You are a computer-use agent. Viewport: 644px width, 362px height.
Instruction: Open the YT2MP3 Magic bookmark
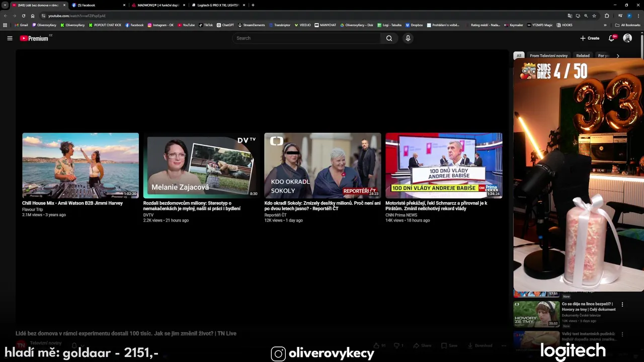[x=540, y=25]
